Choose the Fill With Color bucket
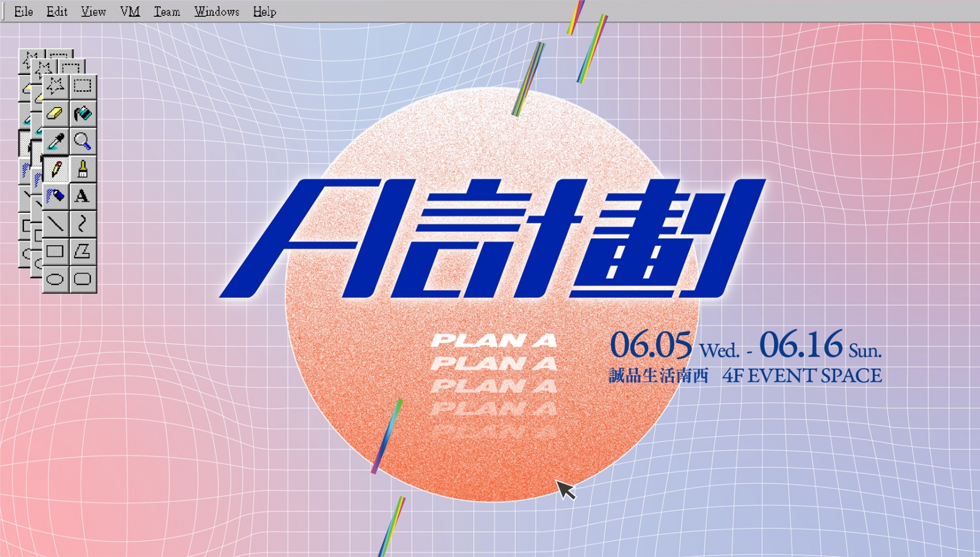The width and height of the screenshot is (980, 557). pos(83,113)
